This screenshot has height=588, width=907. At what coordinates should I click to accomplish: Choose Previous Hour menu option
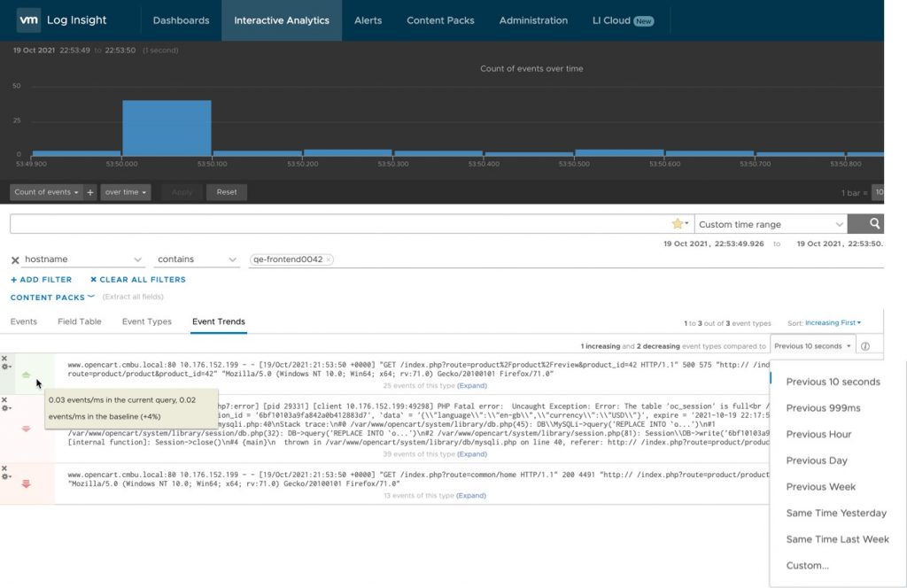point(818,434)
